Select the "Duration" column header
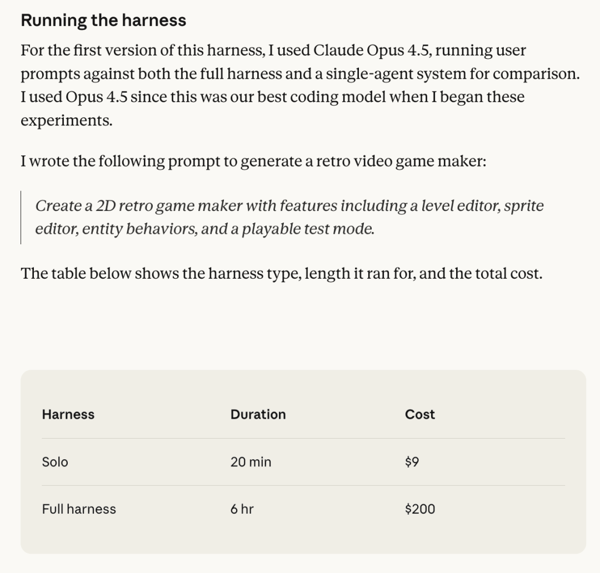Image resolution: width=600 pixels, height=573 pixels. pos(258,414)
